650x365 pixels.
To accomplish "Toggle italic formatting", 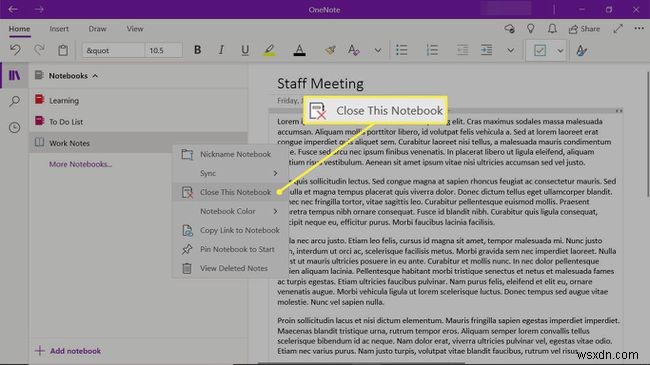I will point(221,50).
